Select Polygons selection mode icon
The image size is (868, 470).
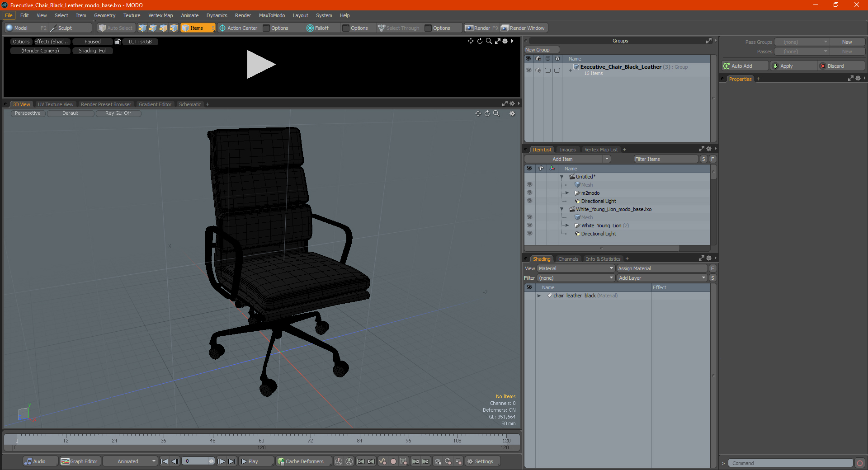(x=163, y=28)
